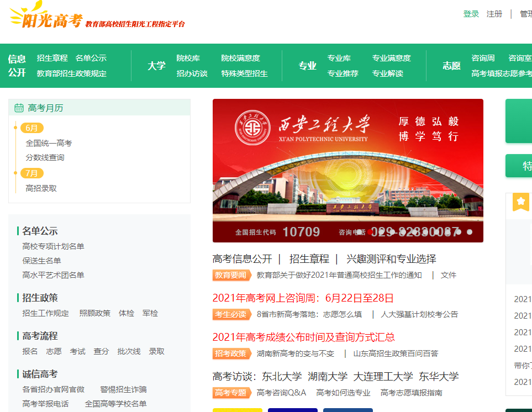
Task: Click the orange 招考政策 tag
Action: click(x=231, y=353)
